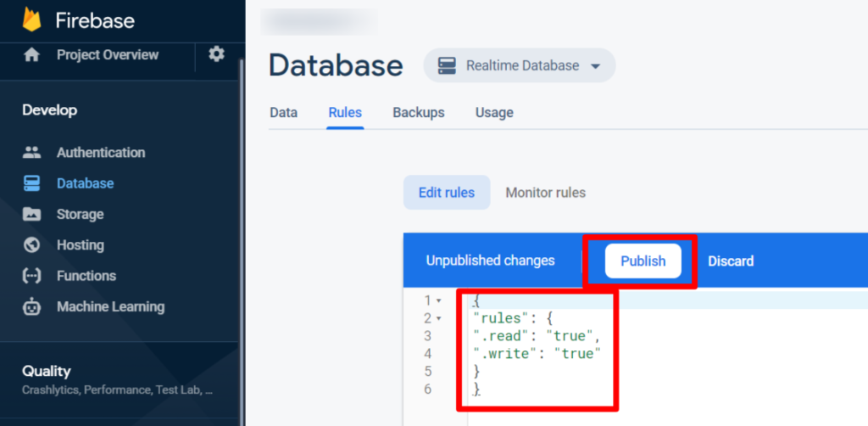Publish the rule changes
Screen dimensions: 868x426
643,261
